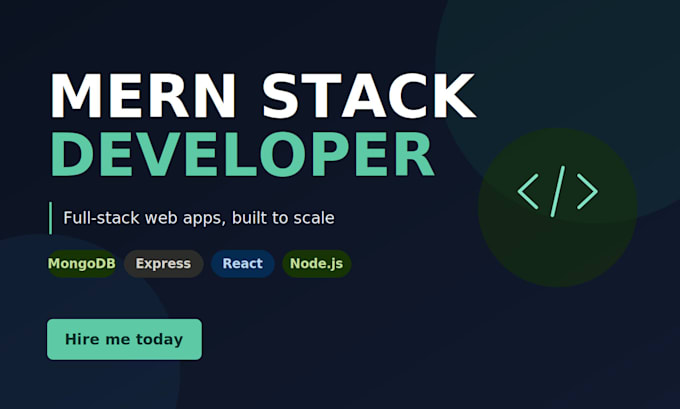Choose the React tag pill
The height and width of the screenshot is (409, 680).
[242, 264]
